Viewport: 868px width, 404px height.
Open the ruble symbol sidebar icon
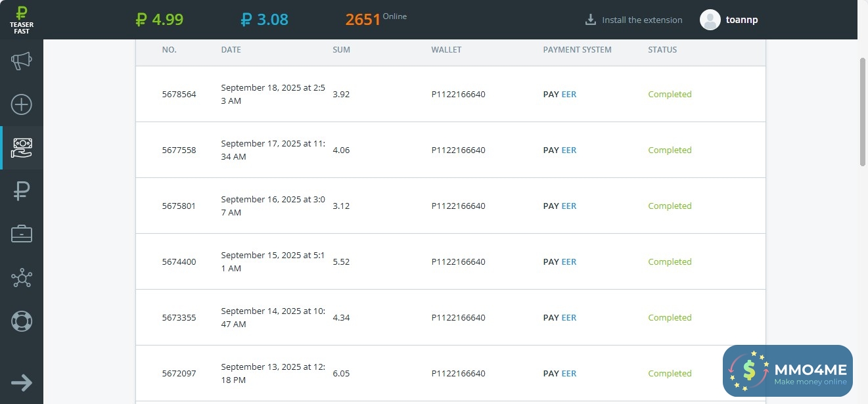22,191
